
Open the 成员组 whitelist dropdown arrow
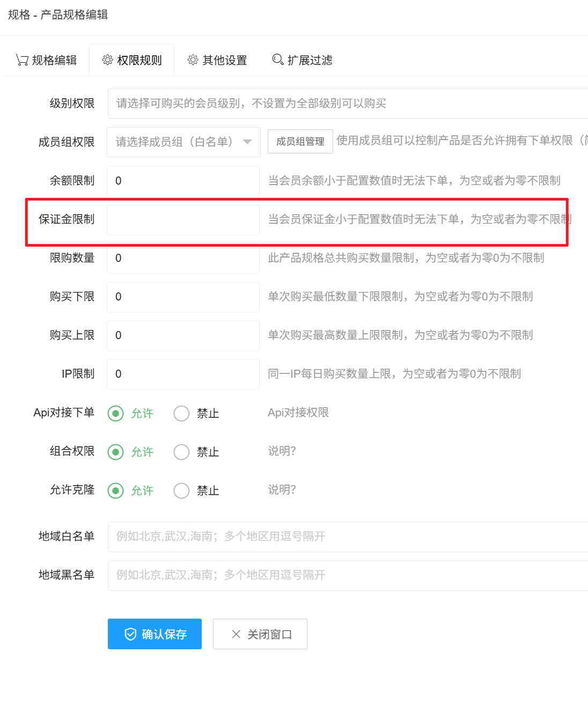pyautogui.click(x=247, y=142)
